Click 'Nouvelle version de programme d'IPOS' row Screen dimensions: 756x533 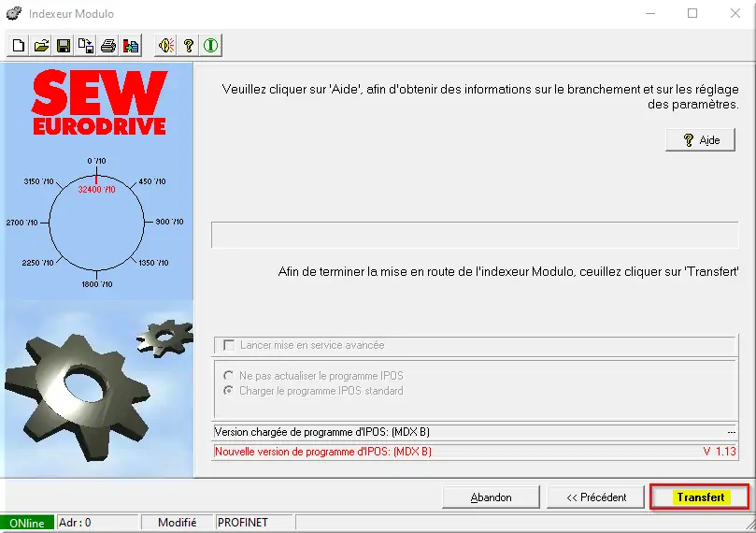coord(475,452)
